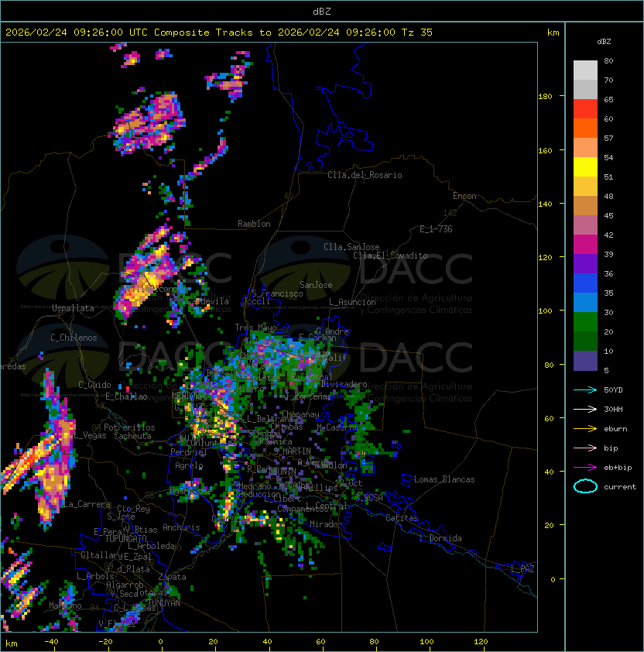Click the 'L_PAZ' map label

[522, 569]
